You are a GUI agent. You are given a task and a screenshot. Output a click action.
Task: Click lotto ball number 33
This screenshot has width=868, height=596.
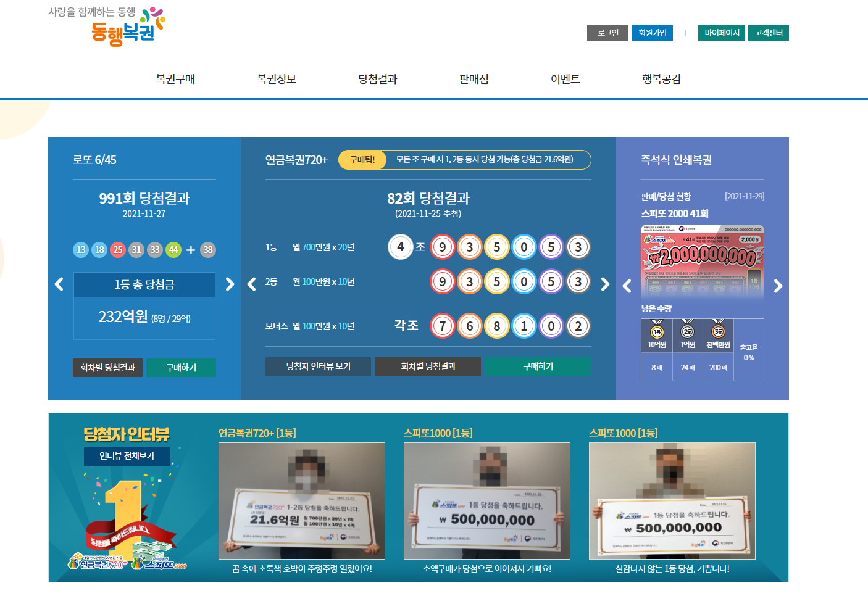(155, 250)
